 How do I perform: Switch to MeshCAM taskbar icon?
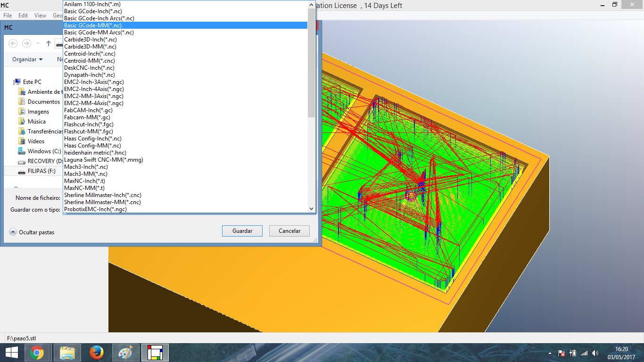155,353
